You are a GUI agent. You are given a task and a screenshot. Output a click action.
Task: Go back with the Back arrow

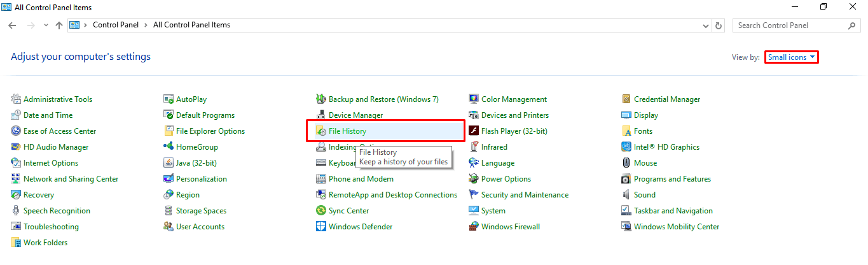tap(12, 25)
